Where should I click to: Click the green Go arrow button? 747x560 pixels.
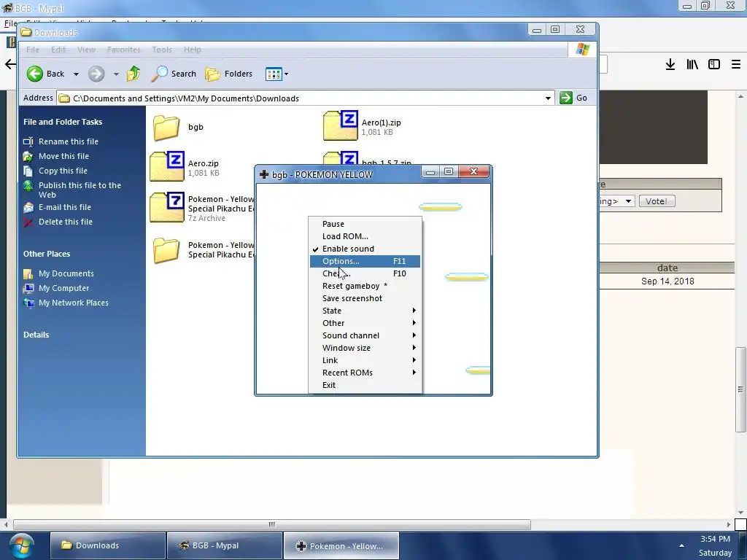(x=566, y=98)
